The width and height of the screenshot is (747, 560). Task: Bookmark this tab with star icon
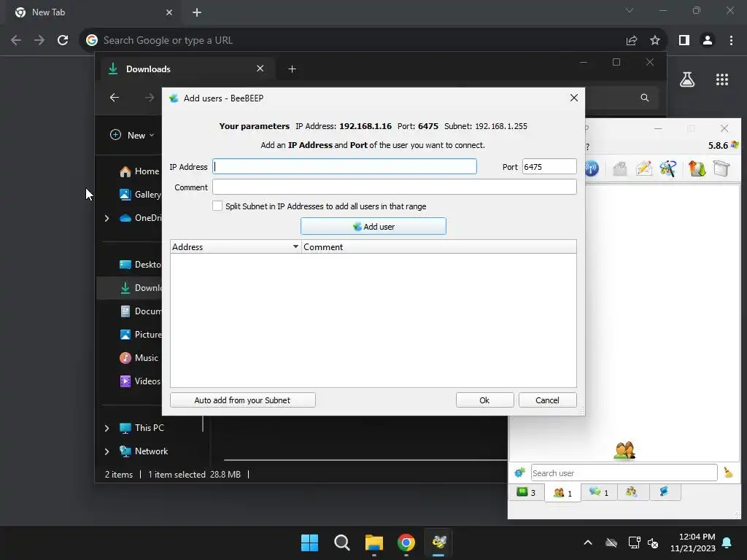point(655,41)
